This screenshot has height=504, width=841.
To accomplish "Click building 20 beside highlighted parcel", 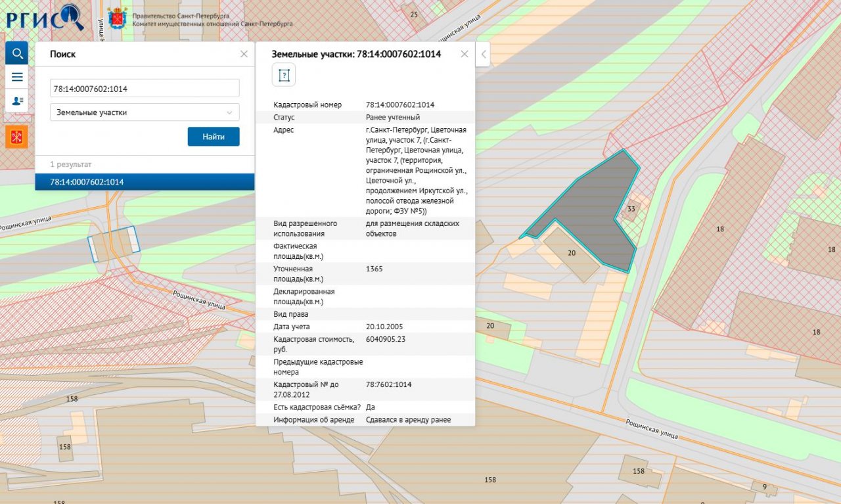I will coord(570,253).
